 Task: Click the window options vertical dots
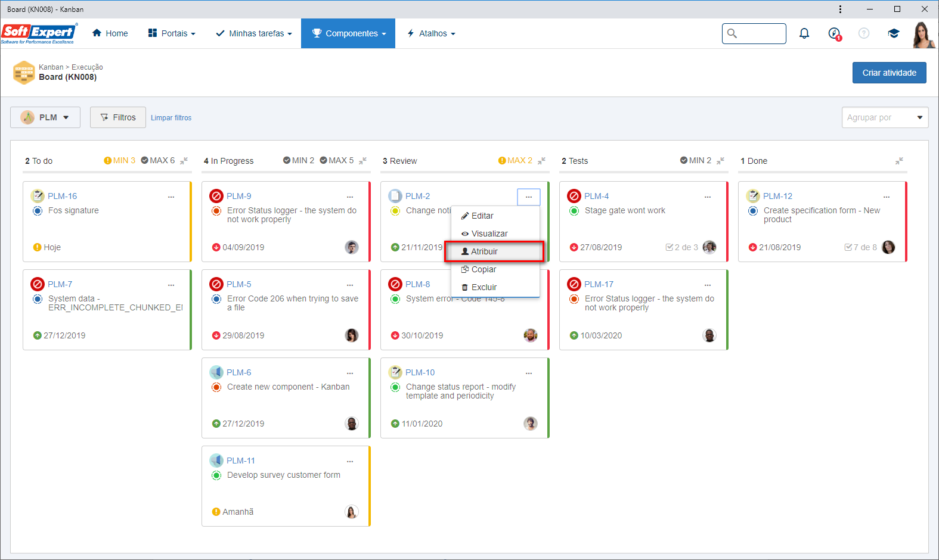click(x=840, y=9)
